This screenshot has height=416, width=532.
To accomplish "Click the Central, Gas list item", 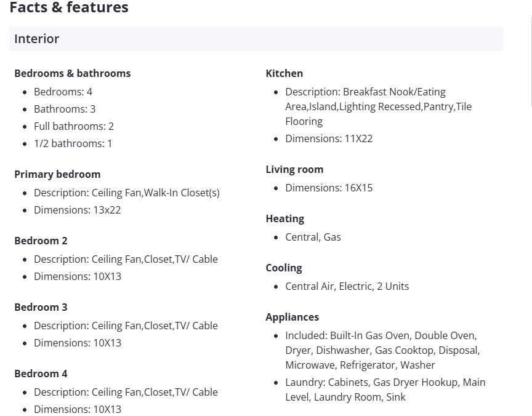I will click(313, 237).
